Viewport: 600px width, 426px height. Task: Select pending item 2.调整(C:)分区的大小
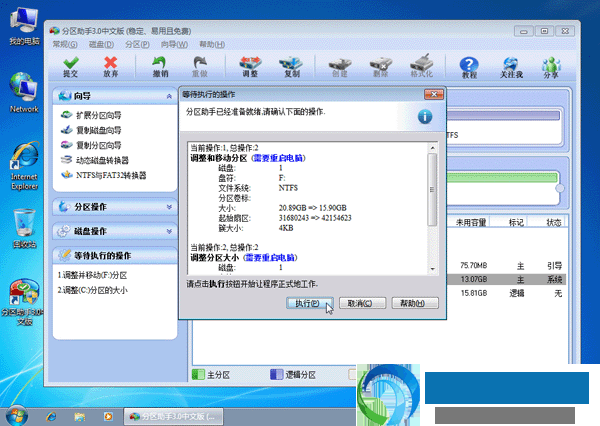92,290
